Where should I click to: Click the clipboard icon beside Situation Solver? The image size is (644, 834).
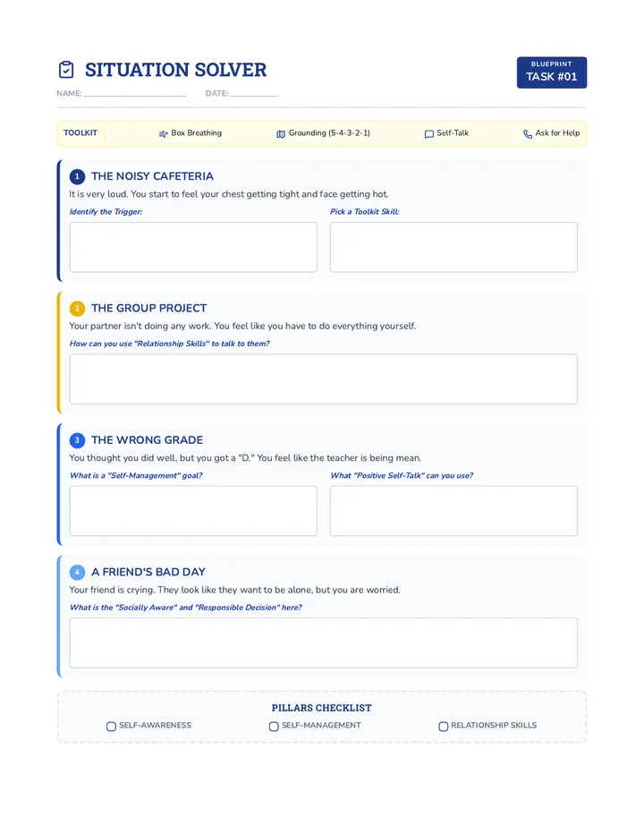click(x=66, y=70)
